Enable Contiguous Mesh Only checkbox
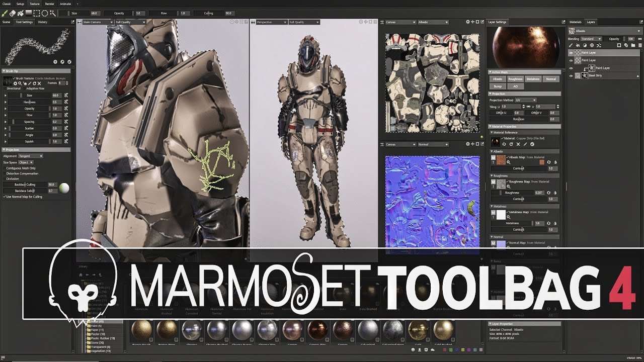The image size is (644, 362). click(5, 168)
